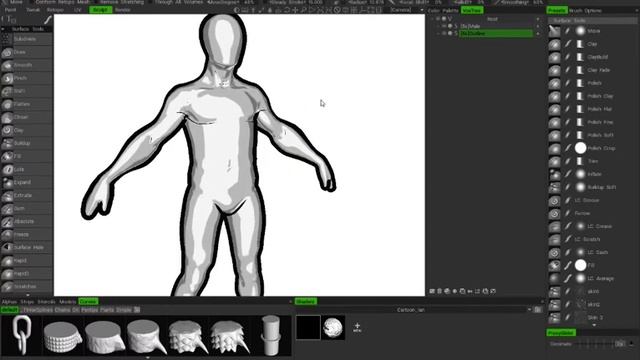
Task: Open the ThreeSplines curves folder
Action: click(x=38, y=310)
